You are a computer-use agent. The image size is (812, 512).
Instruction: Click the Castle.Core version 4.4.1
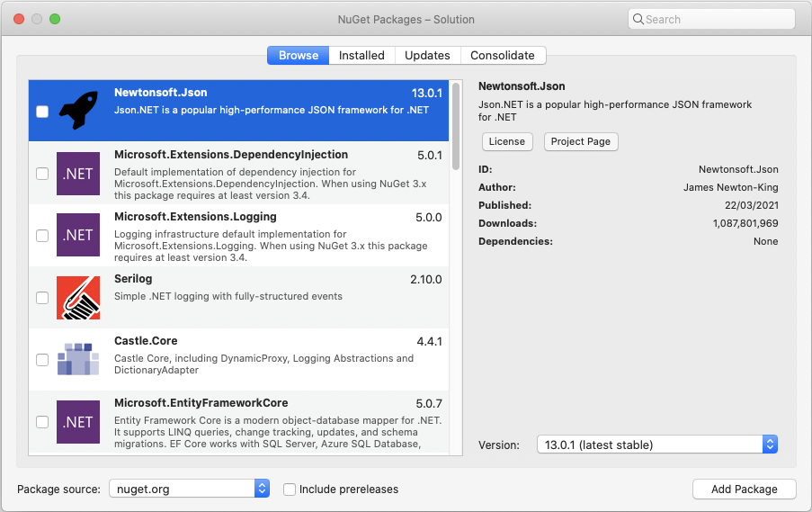point(429,342)
